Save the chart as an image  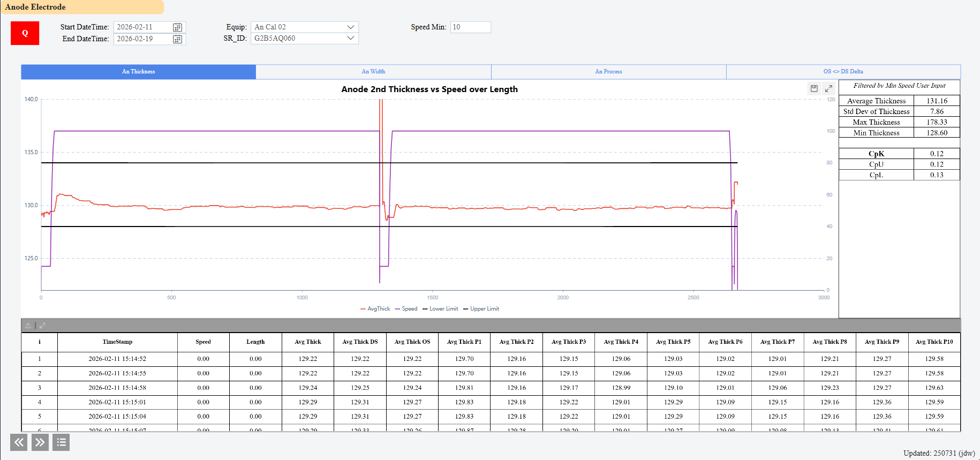tap(814, 88)
